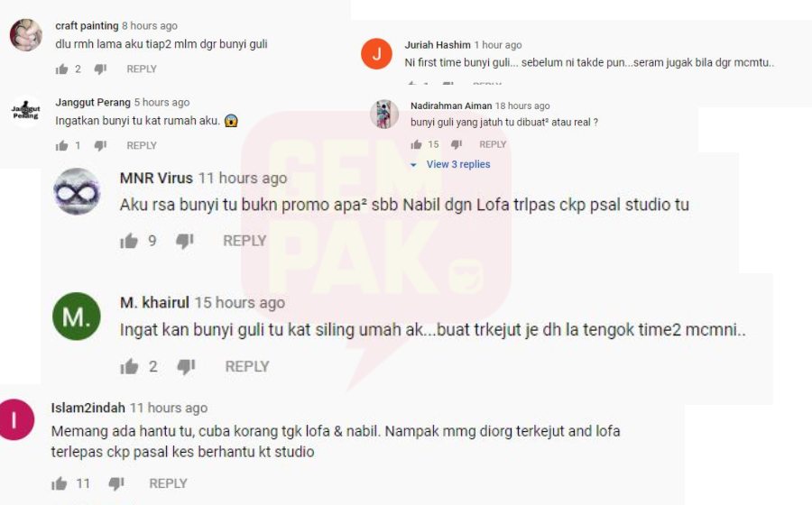The image size is (812, 505).
Task: Reply to MNR Virus's comment
Action: (x=245, y=241)
